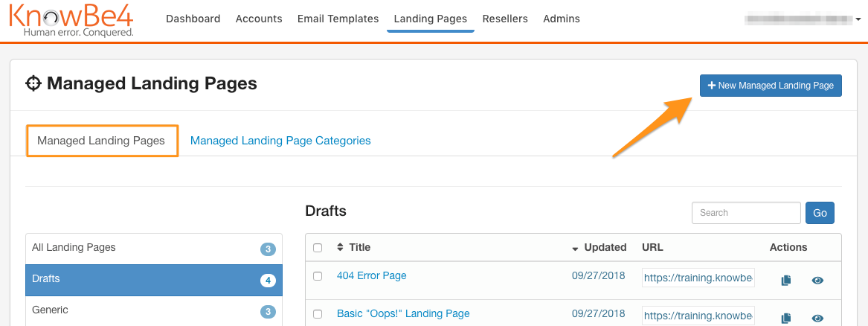The width and height of the screenshot is (868, 326).
Task: Sort by Title column arrows
Action: click(x=340, y=247)
